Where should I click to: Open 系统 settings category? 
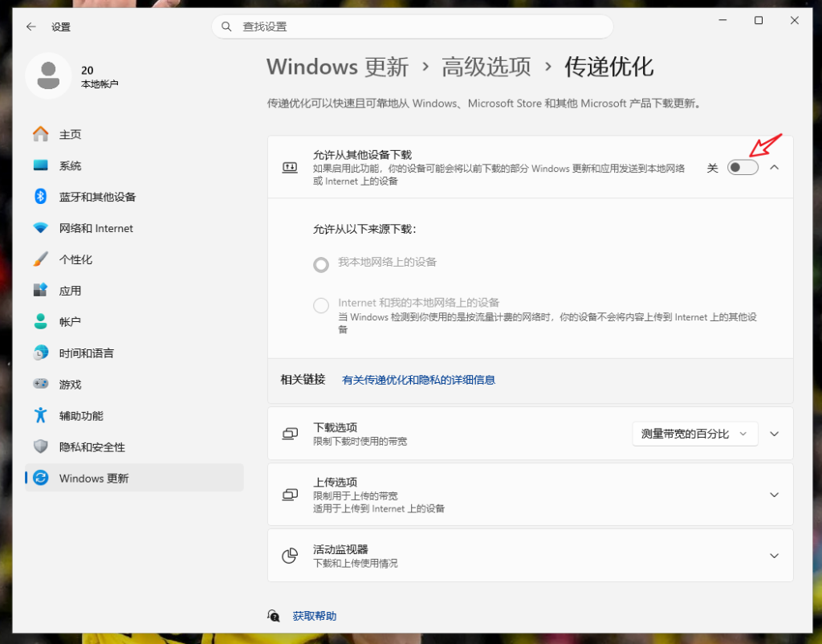pos(134,165)
